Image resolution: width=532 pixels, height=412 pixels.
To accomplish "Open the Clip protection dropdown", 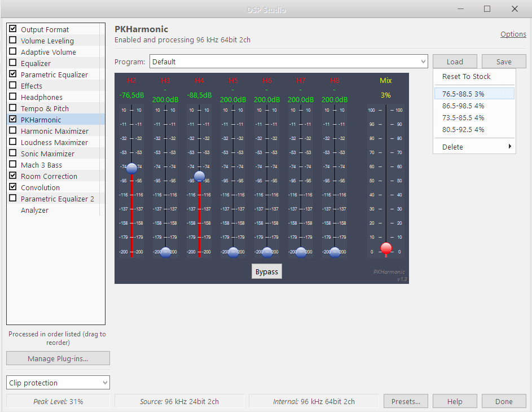I will coord(58,383).
